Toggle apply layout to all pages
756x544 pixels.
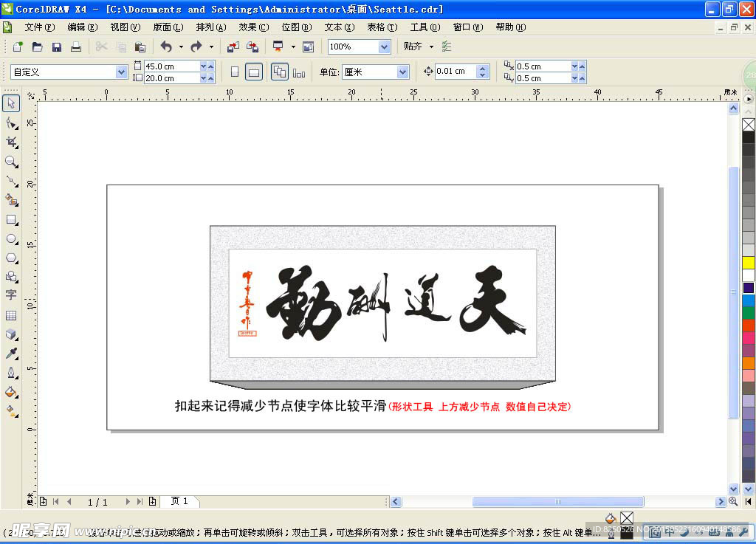pyautogui.click(x=280, y=72)
